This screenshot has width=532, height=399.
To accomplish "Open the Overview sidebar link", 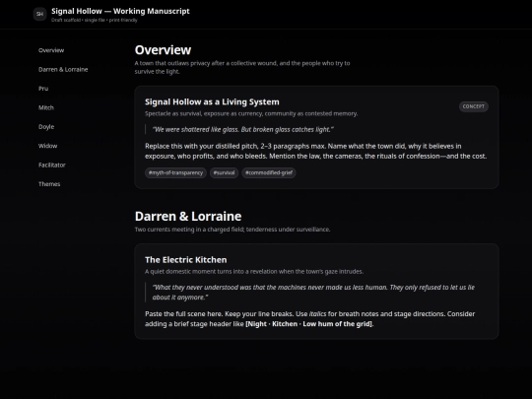I will click(x=51, y=50).
